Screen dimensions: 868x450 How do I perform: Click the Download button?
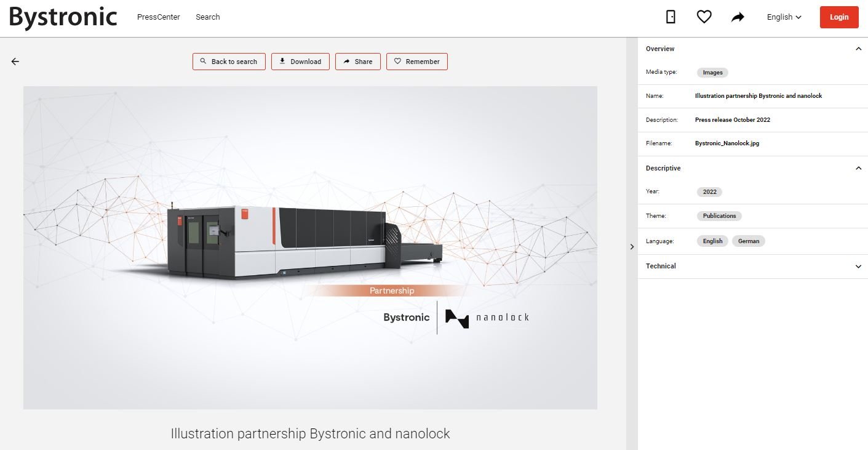[x=300, y=62]
